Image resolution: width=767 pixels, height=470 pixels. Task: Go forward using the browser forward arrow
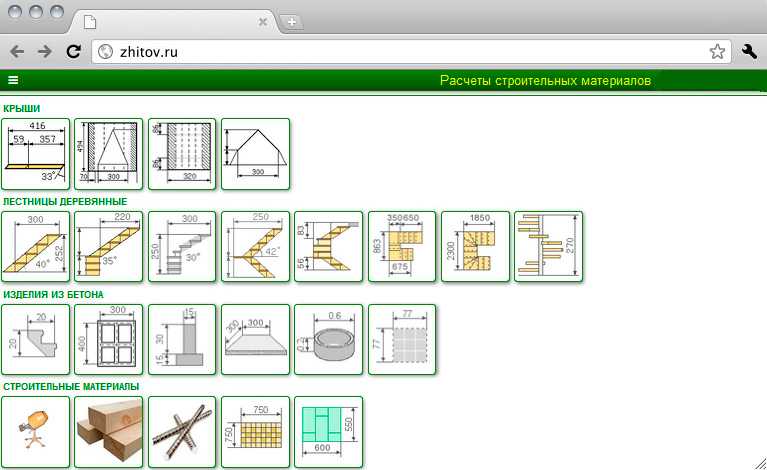tap(45, 51)
